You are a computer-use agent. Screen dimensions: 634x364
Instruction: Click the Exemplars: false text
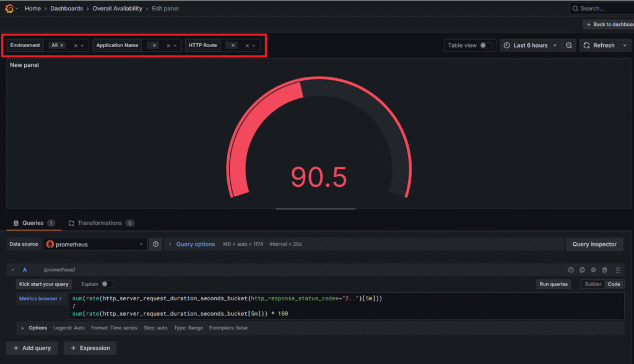click(228, 328)
